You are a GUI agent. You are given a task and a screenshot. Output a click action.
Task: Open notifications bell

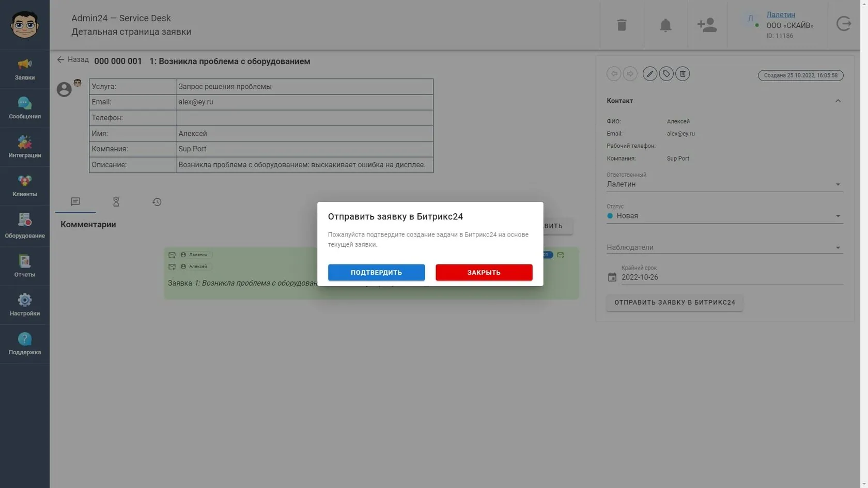[x=665, y=25]
